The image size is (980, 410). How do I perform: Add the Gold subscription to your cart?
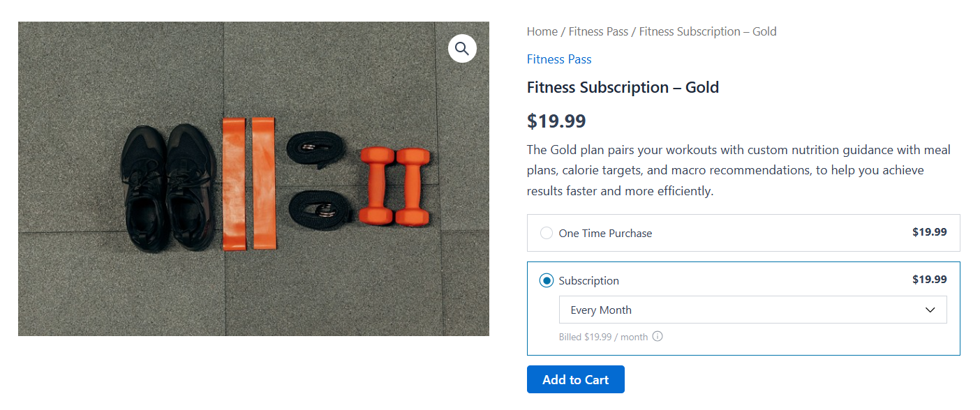575,379
